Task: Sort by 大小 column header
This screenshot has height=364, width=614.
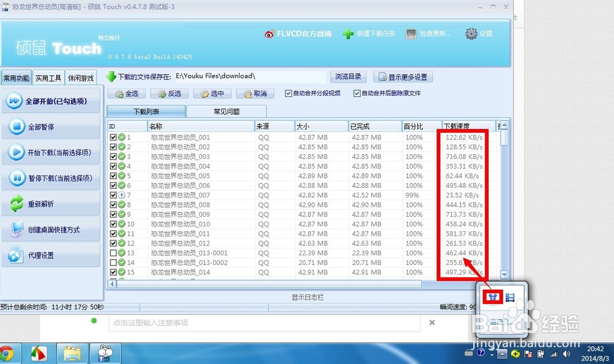Action: point(321,126)
